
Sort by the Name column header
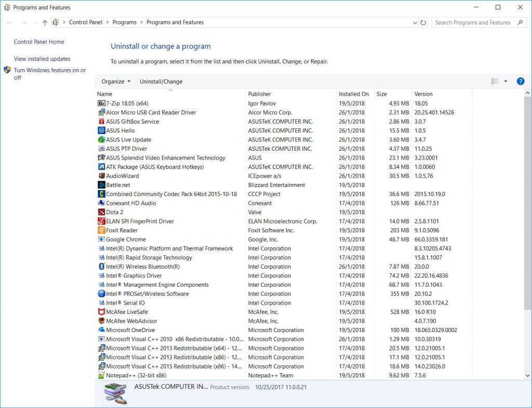click(x=170, y=94)
